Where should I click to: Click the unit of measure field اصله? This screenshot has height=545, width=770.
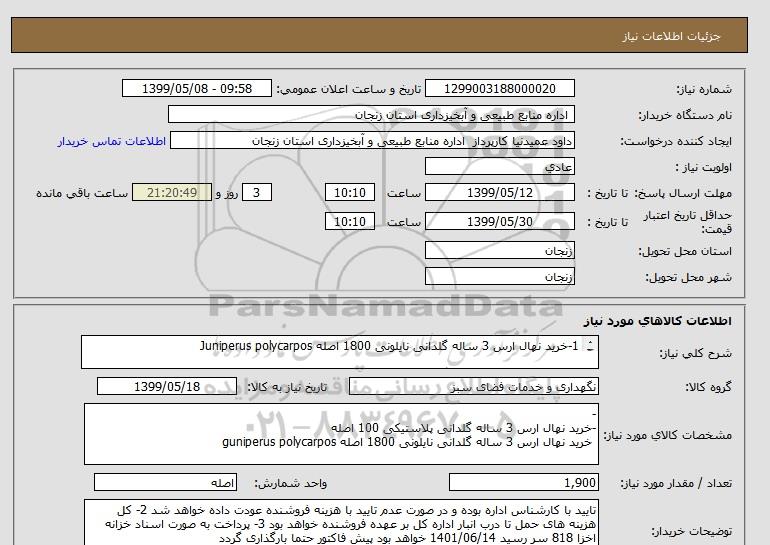pos(165,483)
